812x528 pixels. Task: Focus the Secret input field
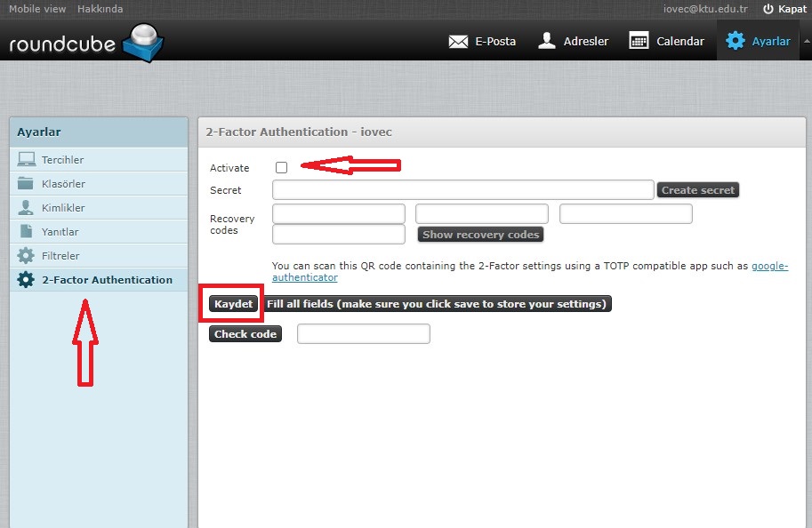tap(463, 190)
